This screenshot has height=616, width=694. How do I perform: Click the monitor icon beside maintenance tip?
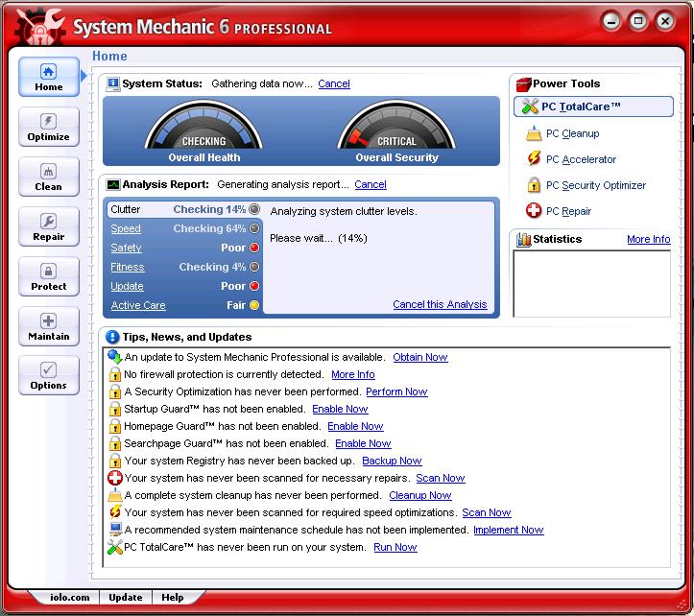[x=115, y=530]
